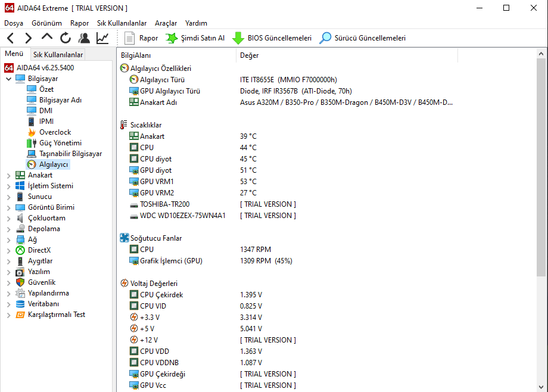Open the Görünüm menu

click(x=46, y=23)
